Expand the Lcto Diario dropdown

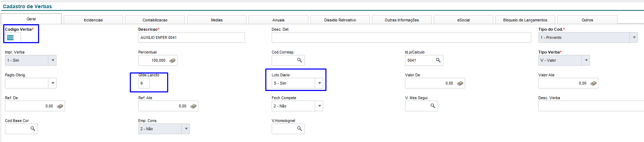pos(319,83)
